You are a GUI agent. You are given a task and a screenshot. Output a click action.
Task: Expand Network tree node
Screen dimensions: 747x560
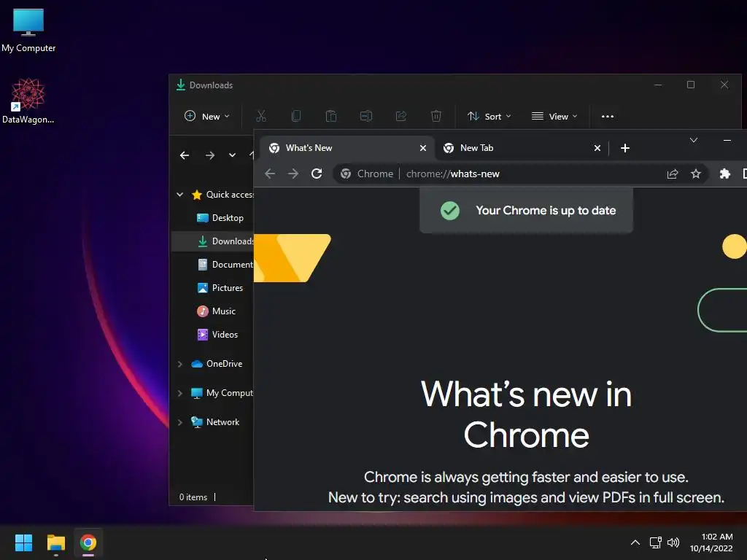179,422
